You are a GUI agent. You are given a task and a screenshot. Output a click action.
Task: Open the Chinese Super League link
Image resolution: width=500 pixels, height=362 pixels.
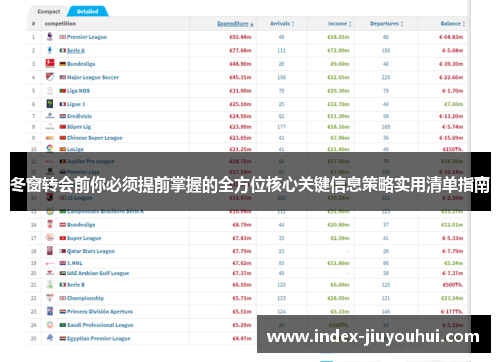pos(95,138)
